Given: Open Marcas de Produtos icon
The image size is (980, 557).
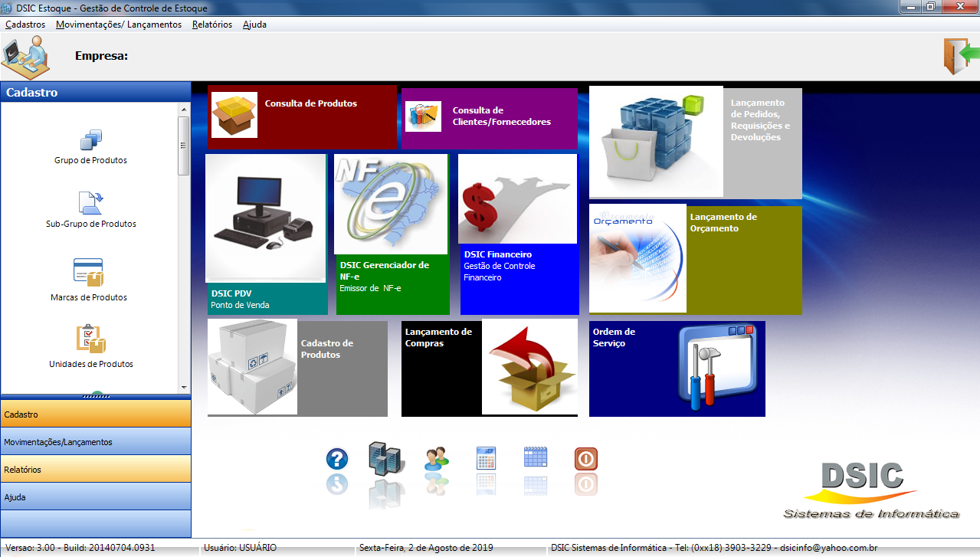Looking at the screenshot, I should 88,273.
